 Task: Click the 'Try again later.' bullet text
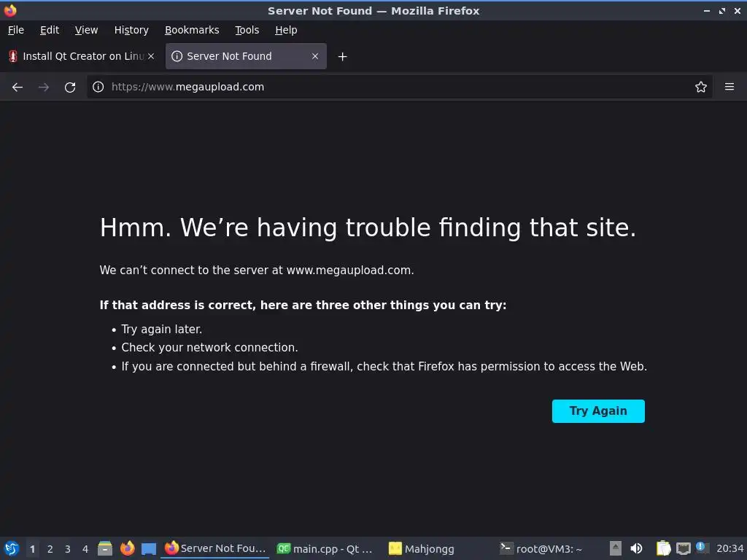click(x=161, y=329)
